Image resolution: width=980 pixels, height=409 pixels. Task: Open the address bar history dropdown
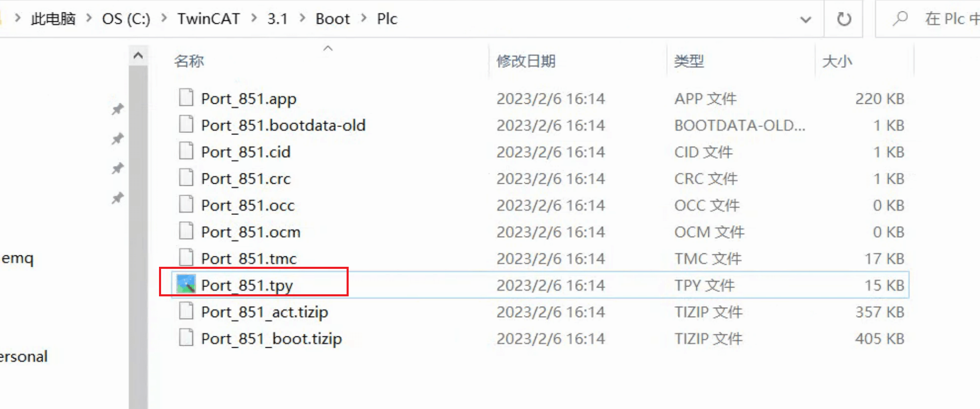pos(805,20)
